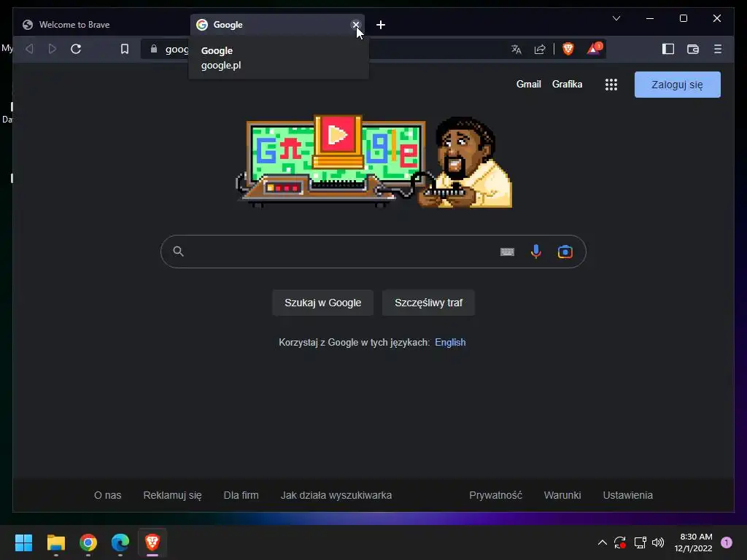This screenshot has width=747, height=560.
Task: Open volume control in system tray
Action: point(658,542)
